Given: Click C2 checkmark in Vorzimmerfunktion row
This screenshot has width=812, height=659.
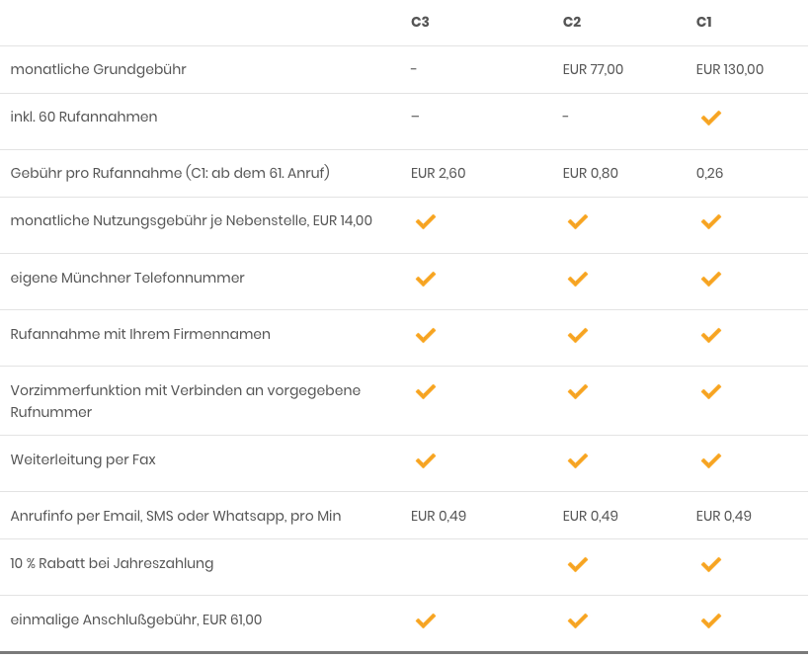Looking at the screenshot, I should [578, 391].
